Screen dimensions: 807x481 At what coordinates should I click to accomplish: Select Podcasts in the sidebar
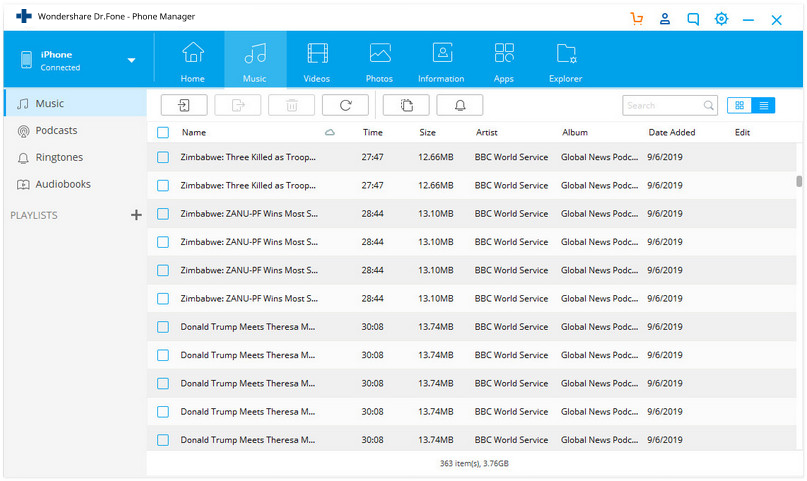tap(56, 130)
